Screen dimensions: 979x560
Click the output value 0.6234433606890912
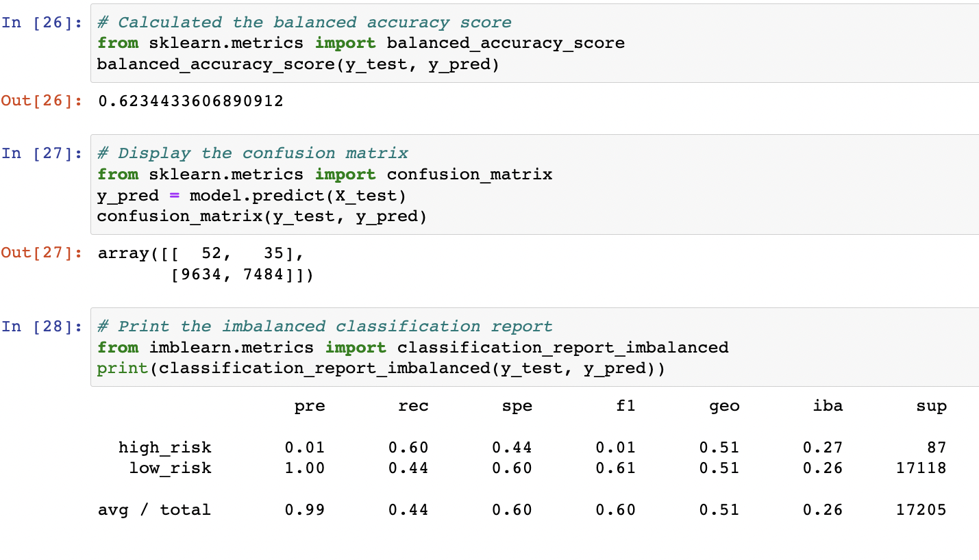click(190, 102)
